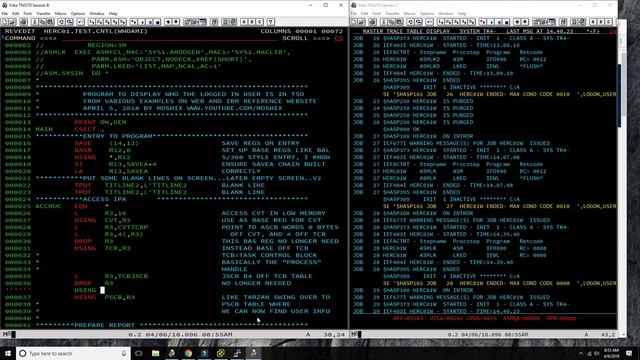Viewport: 640px width, 360px height.
Task: Click Stop macro icon in Session B toolbar
Action: pos(158,22)
